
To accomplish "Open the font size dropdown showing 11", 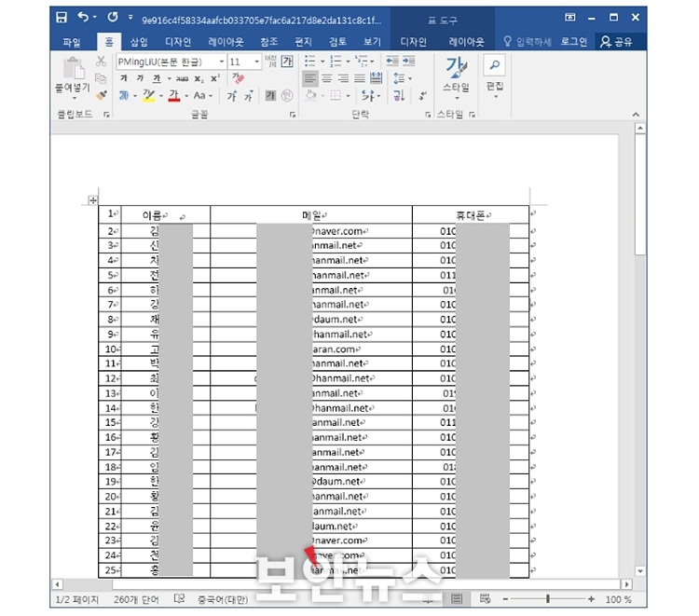I will click(257, 62).
